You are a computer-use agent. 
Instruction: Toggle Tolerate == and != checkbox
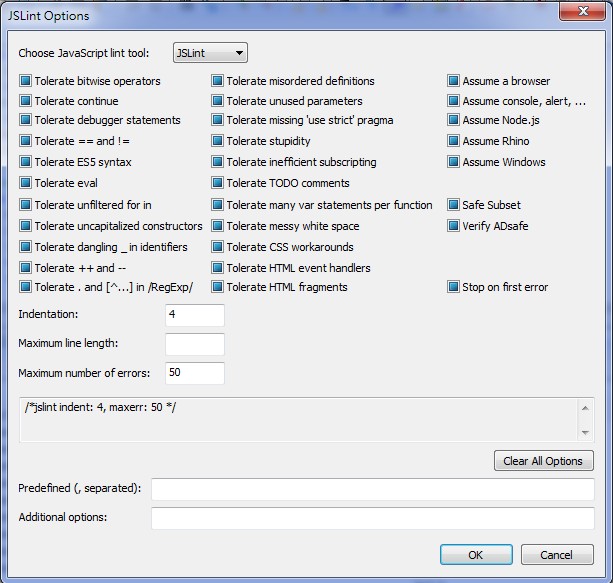(25, 141)
